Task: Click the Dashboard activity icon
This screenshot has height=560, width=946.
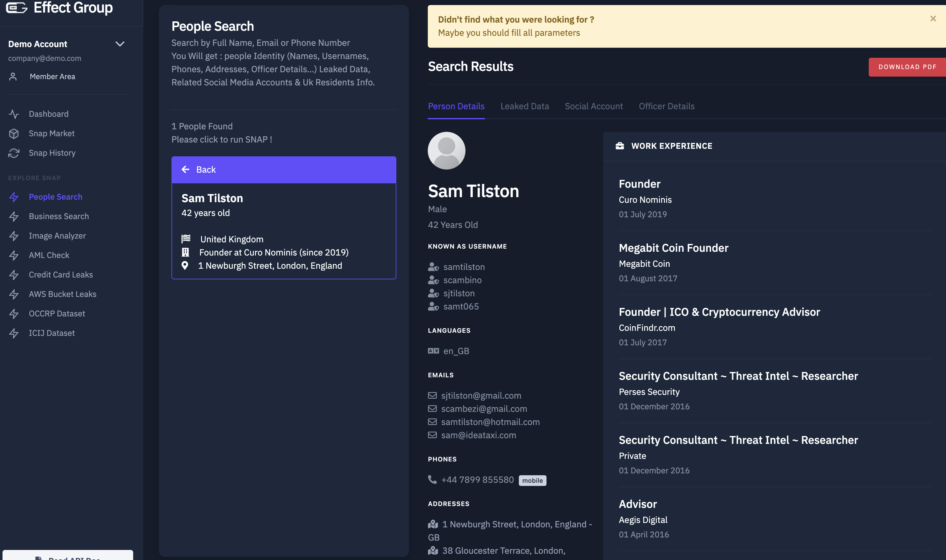Action: click(14, 114)
